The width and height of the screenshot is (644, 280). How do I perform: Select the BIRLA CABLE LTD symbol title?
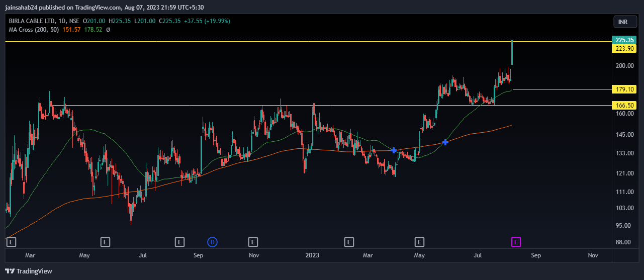pos(31,21)
